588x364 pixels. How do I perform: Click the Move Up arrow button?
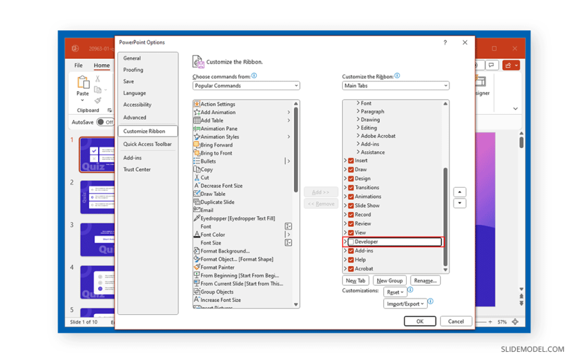[x=460, y=192]
